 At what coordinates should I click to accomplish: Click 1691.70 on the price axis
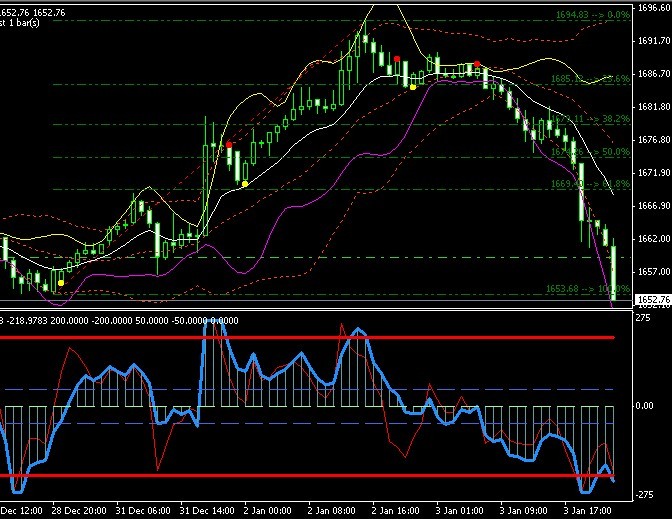coord(652,41)
